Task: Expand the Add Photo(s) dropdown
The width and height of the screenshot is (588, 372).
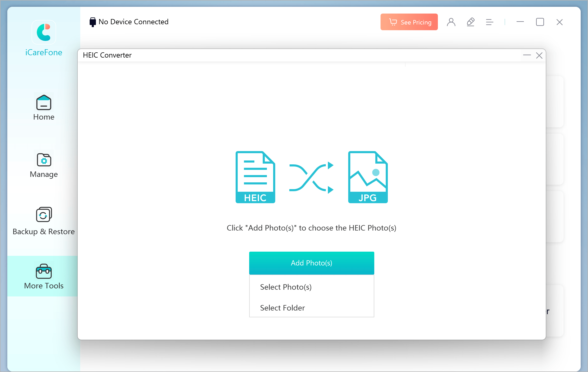Action: pyautogui.click(x=311, y=263)
